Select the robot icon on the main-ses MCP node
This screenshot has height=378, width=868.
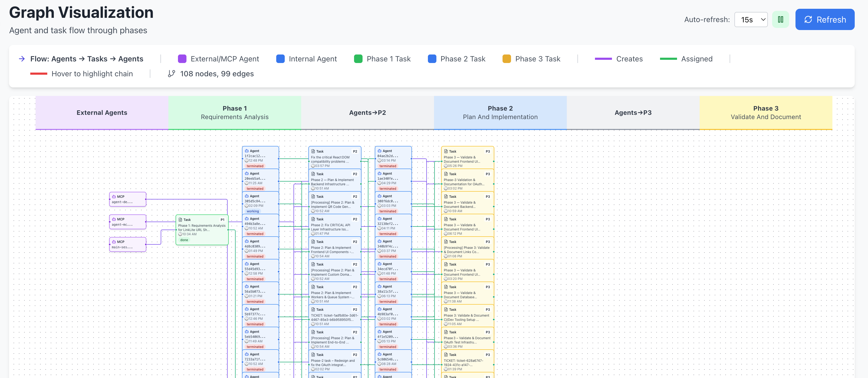pos(114,241)
